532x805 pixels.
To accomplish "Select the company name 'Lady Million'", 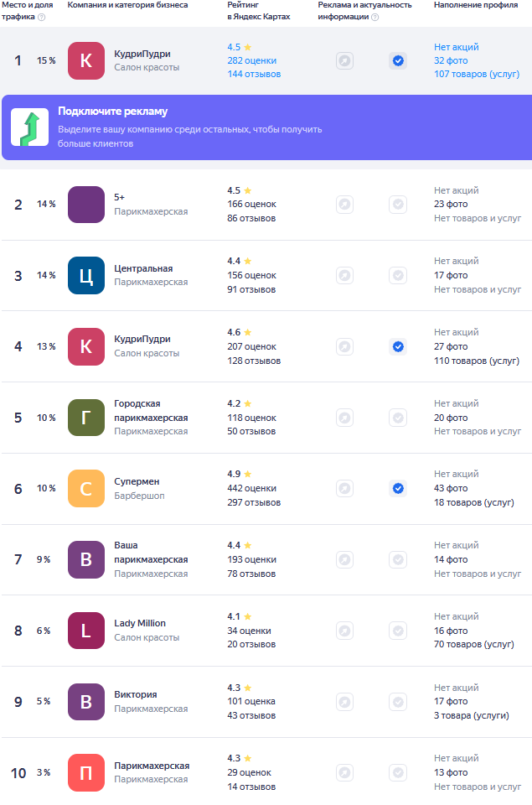I will [140, 623].
